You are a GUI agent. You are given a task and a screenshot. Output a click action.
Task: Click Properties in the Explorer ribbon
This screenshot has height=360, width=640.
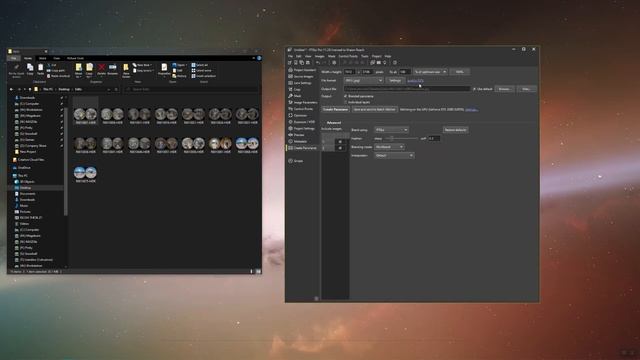pos(164,69)
